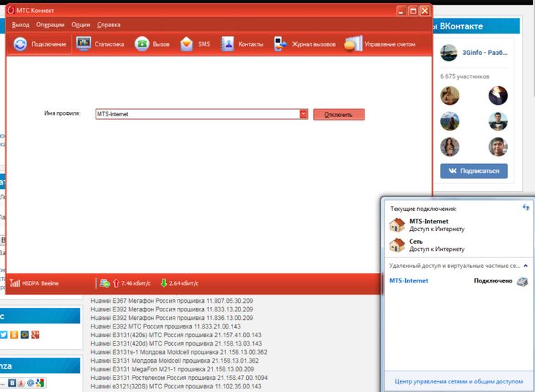The width and height of the screenshot is (535, 392).
Task: Open the Опции menu
Action: click(81, 24)
